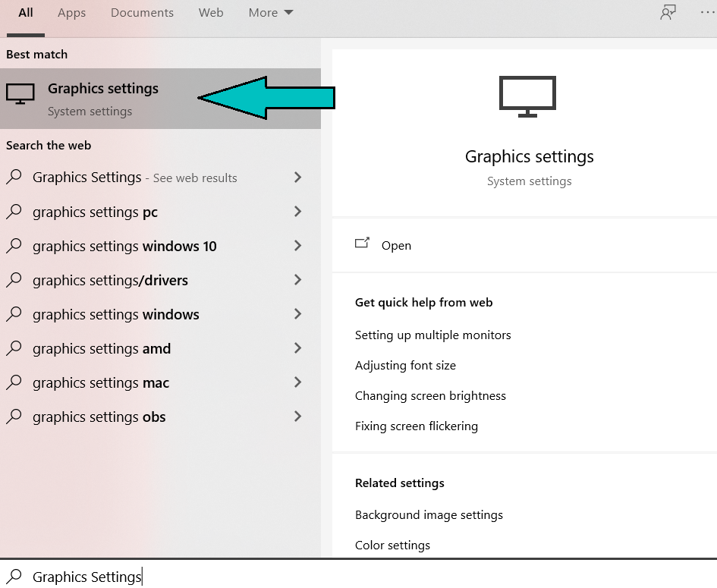Switch to the Documents tab
The image size is (717, 588).
tap(142, 13)
